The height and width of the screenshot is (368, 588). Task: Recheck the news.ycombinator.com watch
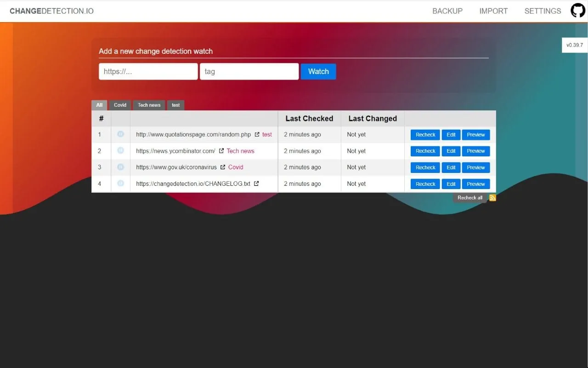click(x=425, y=151)
